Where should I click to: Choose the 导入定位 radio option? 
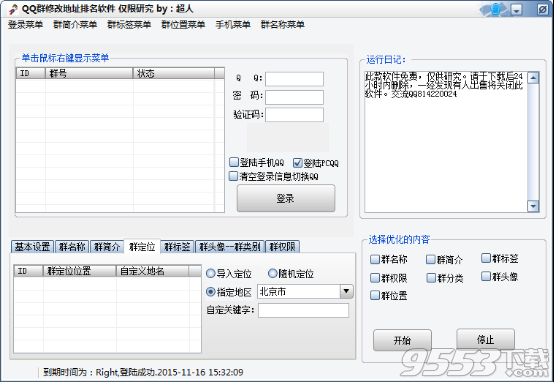tap(211, 273)
